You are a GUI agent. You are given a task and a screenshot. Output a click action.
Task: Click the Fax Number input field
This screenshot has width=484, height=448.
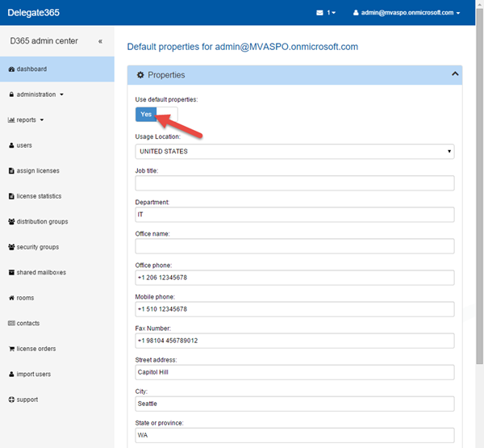pyautogui.click(x=294, y=341)
